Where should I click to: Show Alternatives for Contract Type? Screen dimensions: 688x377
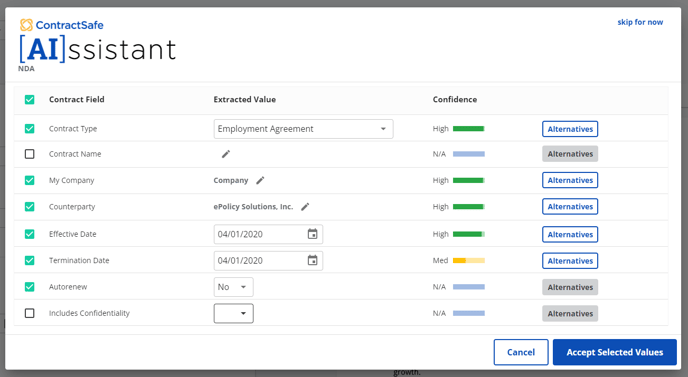[570, 129]
